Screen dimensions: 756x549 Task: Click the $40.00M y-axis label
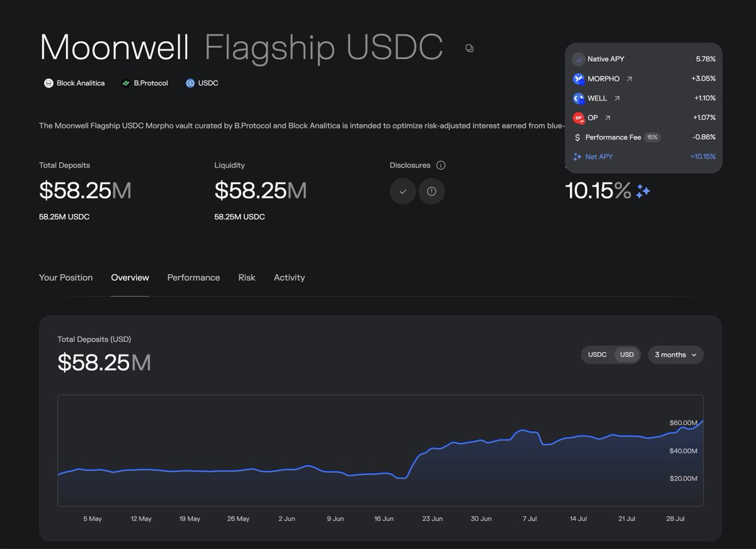[683, 451]
